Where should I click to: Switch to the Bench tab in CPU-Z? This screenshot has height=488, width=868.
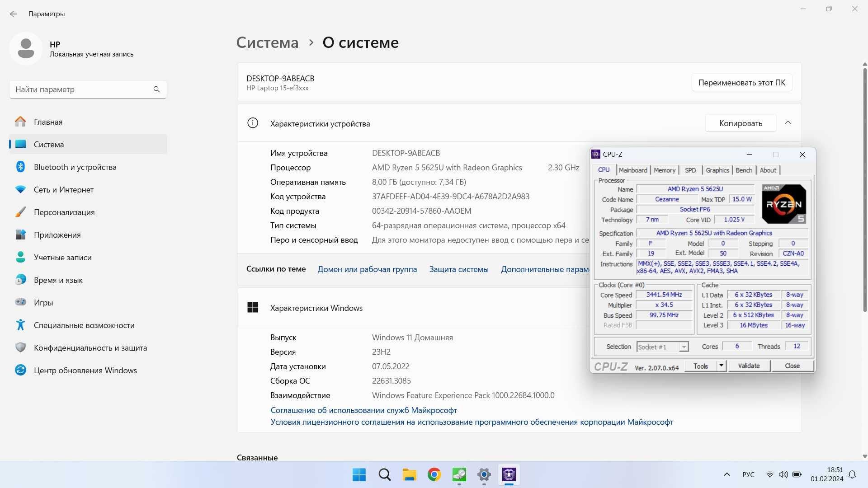click(x=744, y=170)
